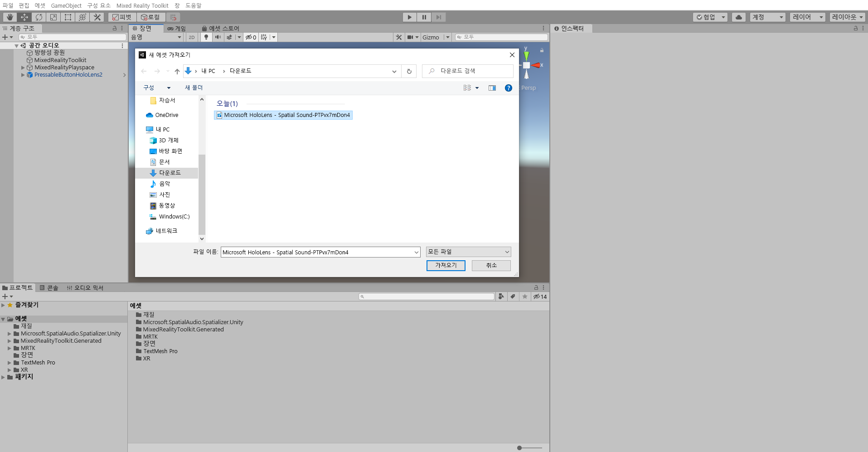This screenshot has width=868, height=452.
Task: Open the Mixed Reality Toolkit menu
Action: (142, 5)
